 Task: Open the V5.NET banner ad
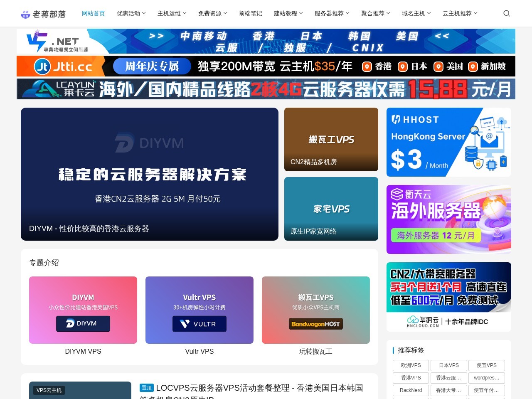click(x=266, y=41)
